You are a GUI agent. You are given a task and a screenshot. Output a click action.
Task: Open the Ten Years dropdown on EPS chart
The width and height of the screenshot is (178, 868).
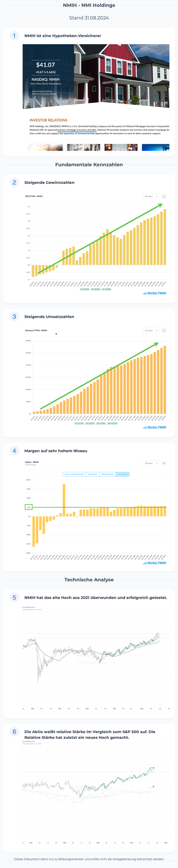[x=151, y=196]
